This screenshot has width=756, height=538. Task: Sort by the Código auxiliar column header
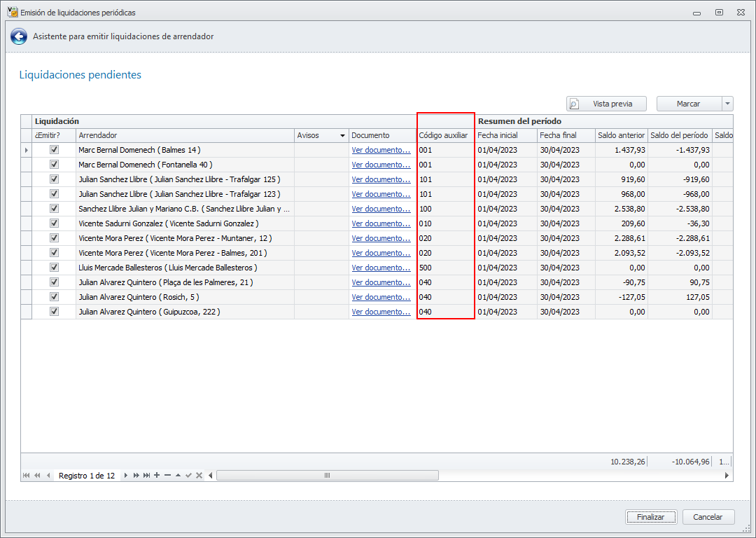(x=444, y=135)
